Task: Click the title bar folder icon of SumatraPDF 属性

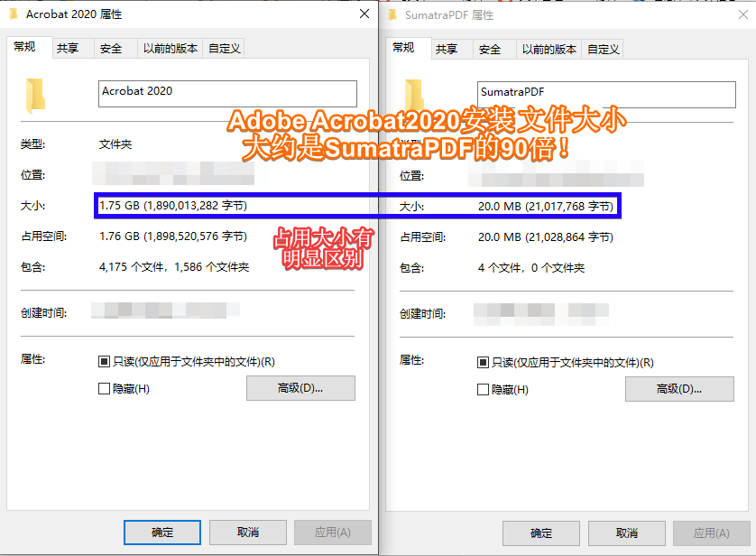Action: click(x=392, y=15)
